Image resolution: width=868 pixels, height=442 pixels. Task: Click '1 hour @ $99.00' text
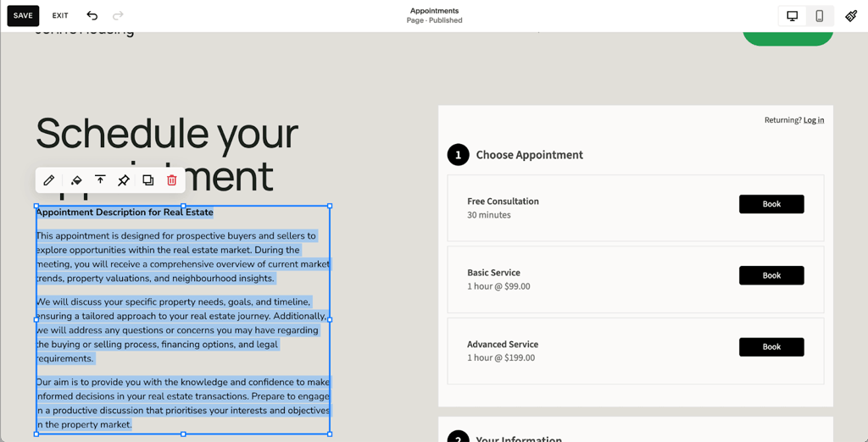point(498,286)
